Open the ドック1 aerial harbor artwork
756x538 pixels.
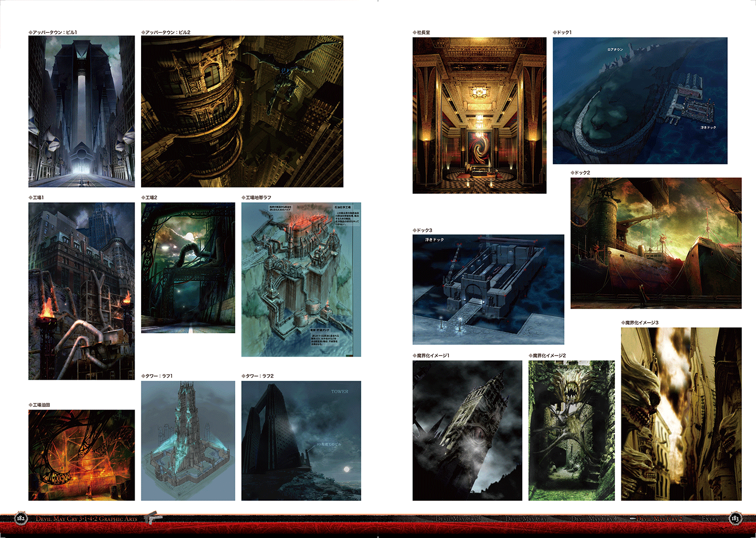pyautogui.click(x=640, y=101)
